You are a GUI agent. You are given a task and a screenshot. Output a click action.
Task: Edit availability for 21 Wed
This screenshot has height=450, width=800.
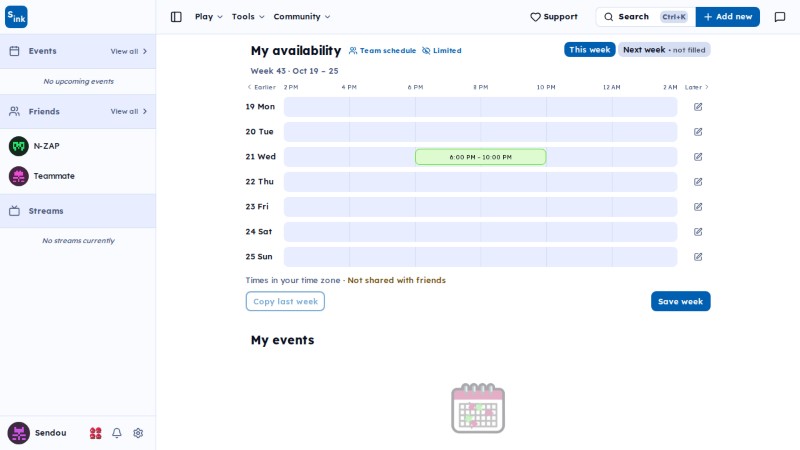698,157
